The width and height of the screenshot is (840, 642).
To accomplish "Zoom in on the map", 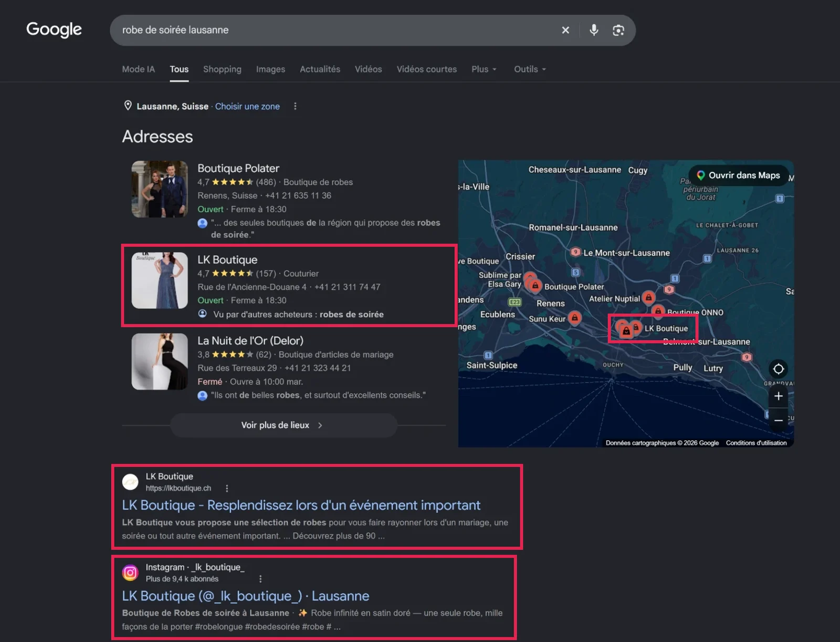I will click(779, 396).
